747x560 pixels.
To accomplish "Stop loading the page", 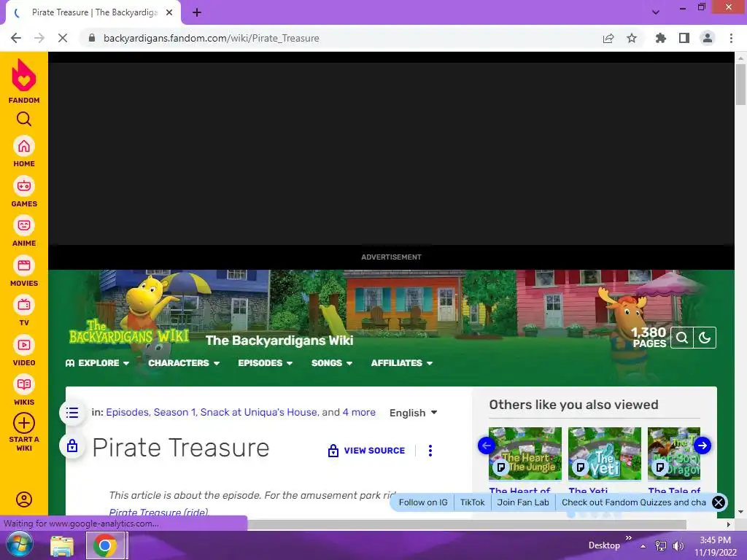I will 63,38.
